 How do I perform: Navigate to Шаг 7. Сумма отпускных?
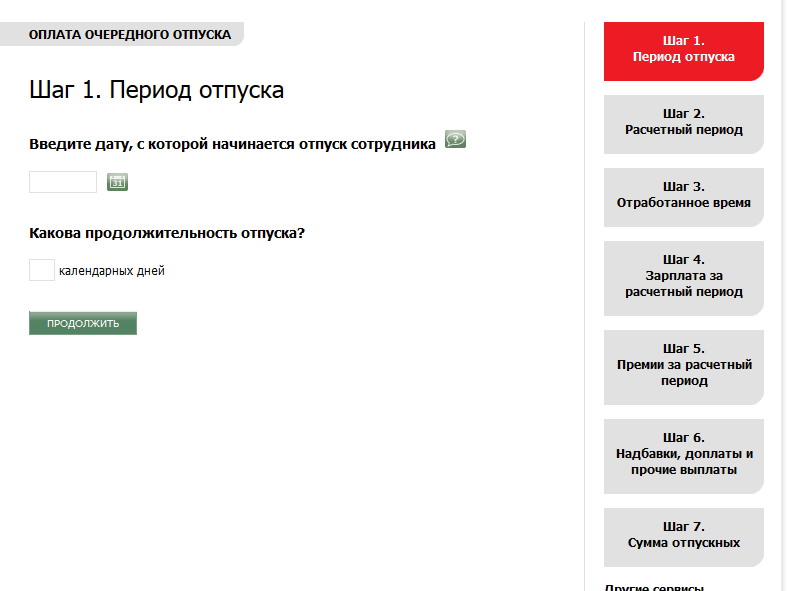tap(683, 535)
